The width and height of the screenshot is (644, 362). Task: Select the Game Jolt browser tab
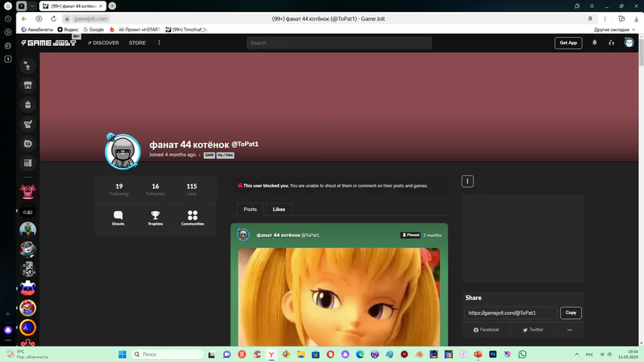coord(73,6)
